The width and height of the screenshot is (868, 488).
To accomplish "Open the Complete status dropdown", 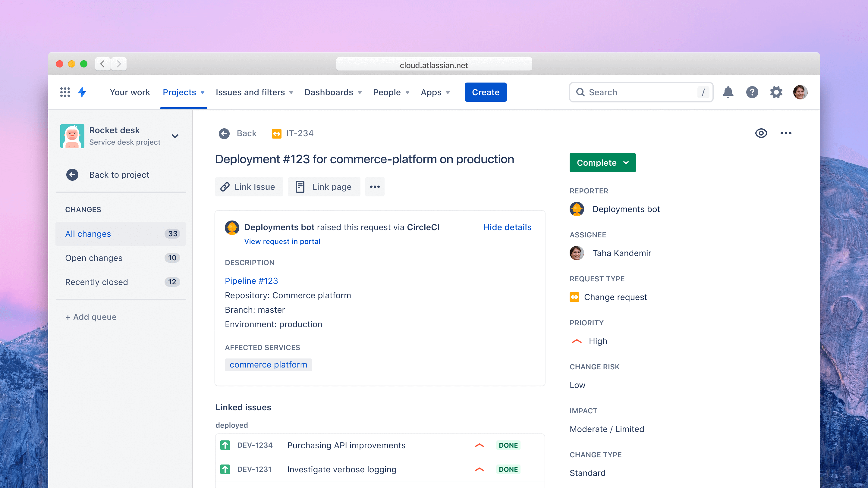I will click(x=602, y=163).
